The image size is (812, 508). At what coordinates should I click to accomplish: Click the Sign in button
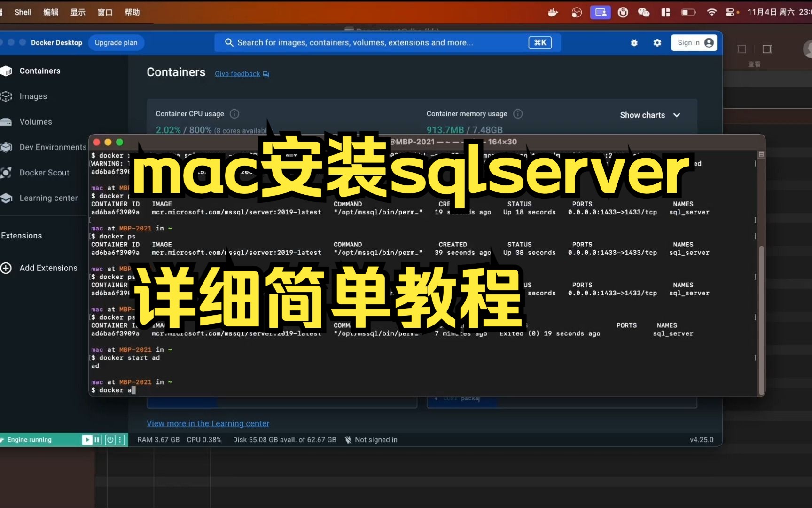pos(694,43)
